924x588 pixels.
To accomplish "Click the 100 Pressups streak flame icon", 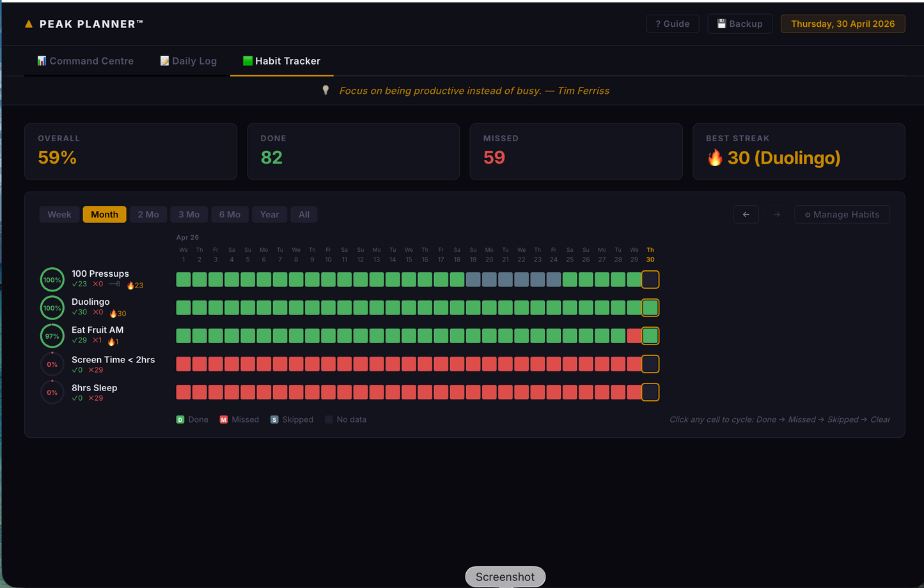I will click(130, 285).
